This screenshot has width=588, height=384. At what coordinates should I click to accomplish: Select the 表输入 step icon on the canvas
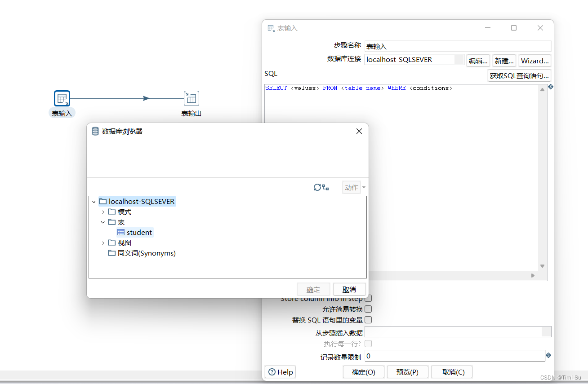pos(62,98)
